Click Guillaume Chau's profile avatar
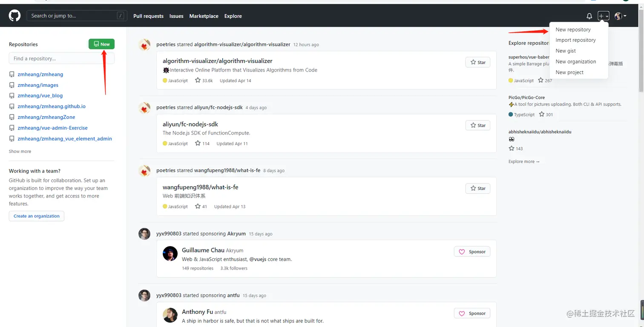The image size is (644, 327). [x=170, y=254]
